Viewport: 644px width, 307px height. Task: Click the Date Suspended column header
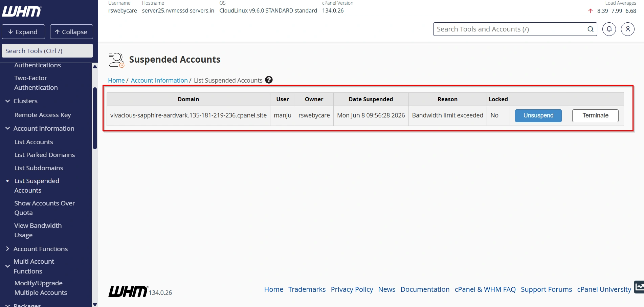(371, 99)
